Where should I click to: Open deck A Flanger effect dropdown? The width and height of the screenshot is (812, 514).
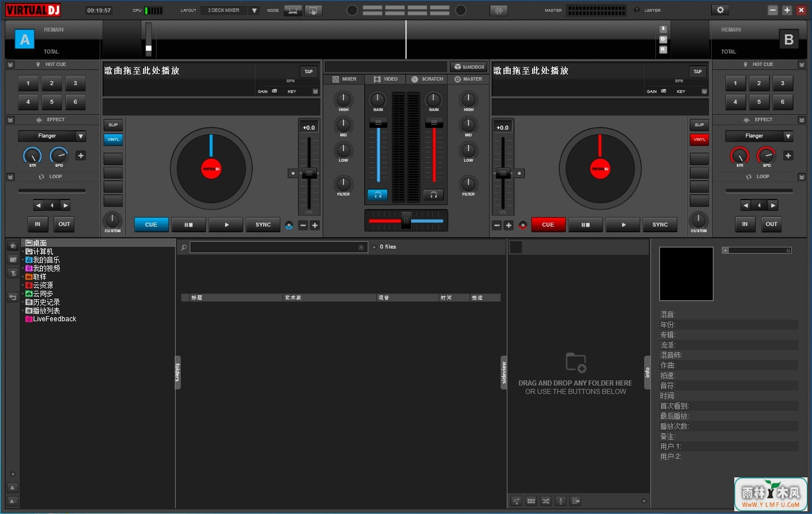click(x=81, y=136)
